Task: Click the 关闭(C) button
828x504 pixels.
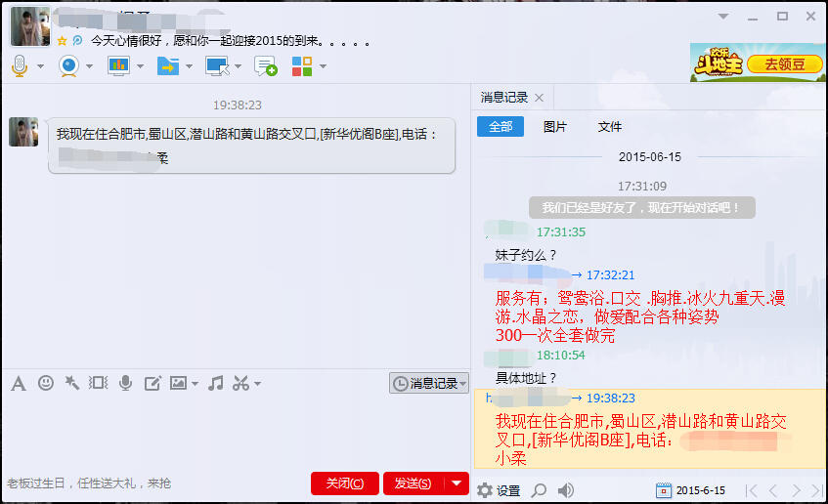Action: pos(344,483)
